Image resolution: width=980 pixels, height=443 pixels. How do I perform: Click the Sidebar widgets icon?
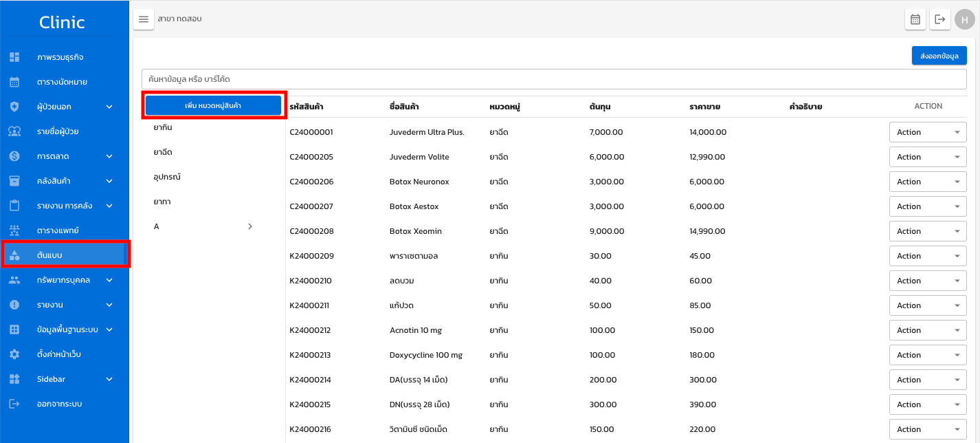14,379
